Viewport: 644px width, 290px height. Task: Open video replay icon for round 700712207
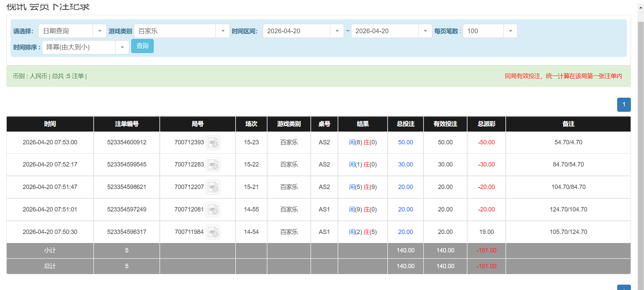tap(213, 187)
